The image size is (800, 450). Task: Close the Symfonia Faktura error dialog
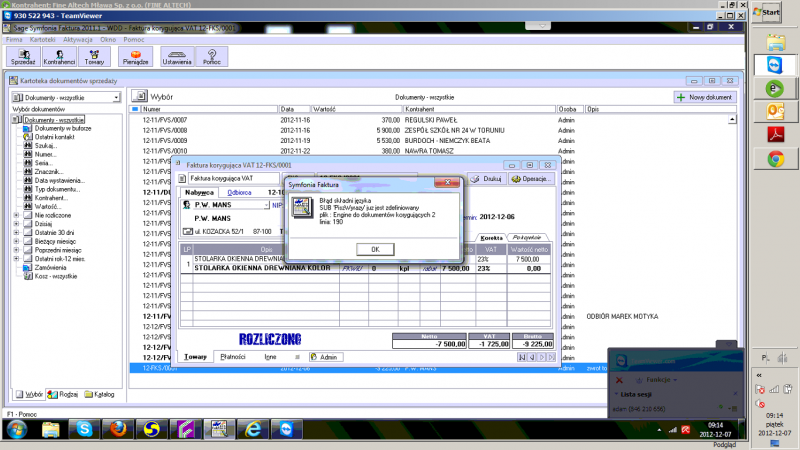(x=447, y=183)
